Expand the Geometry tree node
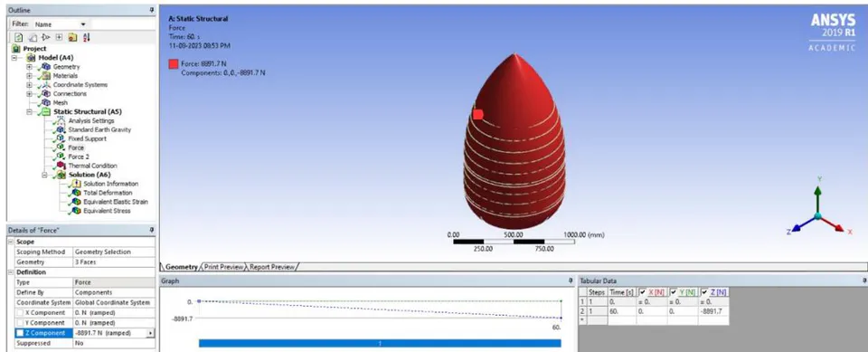The width and height of the screenshot is (868, 352). click(29, 67)
